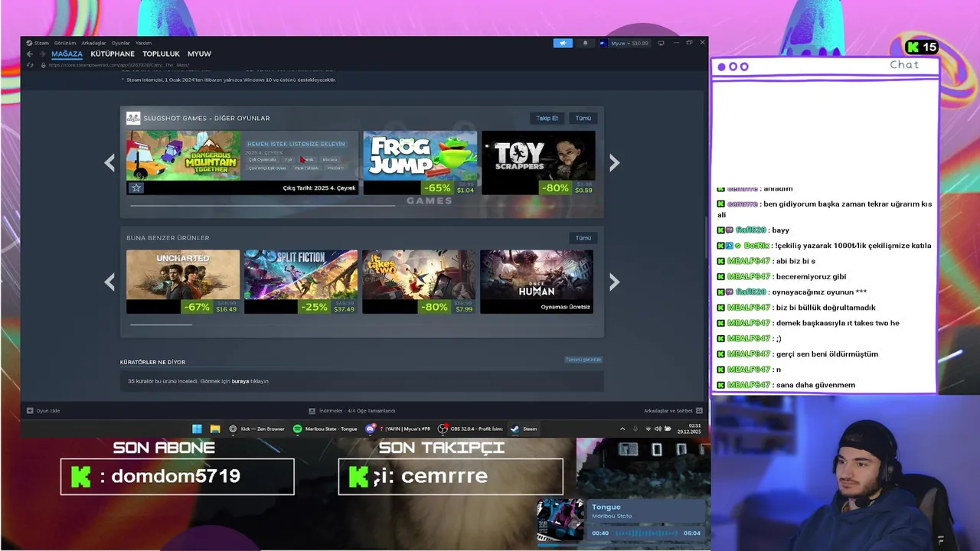Click the Tongue album art thumbnail
The image size is (980, 551).
(x=560, y=521)
